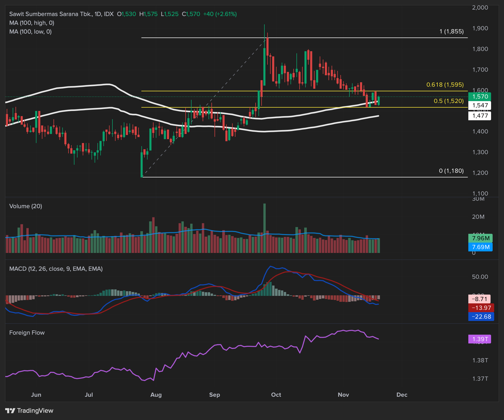Screen dimensions: 504x420
Task: Click the Oct label on the time axis
Action: tap(276, 395)
